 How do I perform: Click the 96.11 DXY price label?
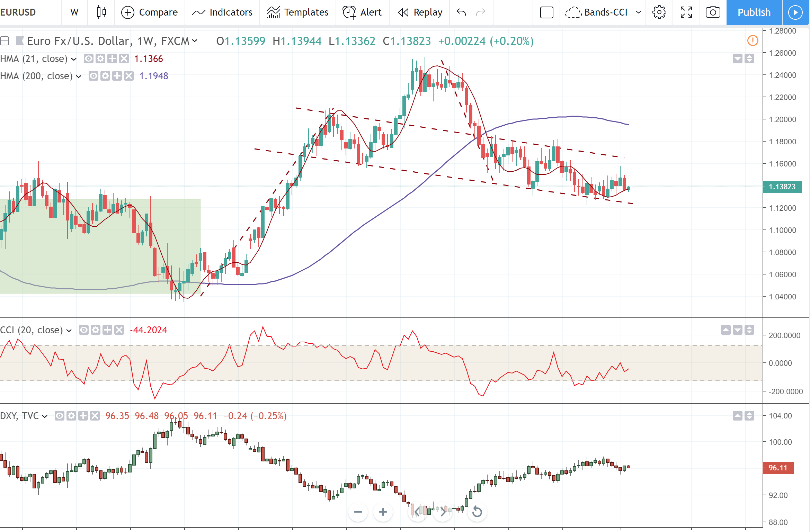(778, 468)
